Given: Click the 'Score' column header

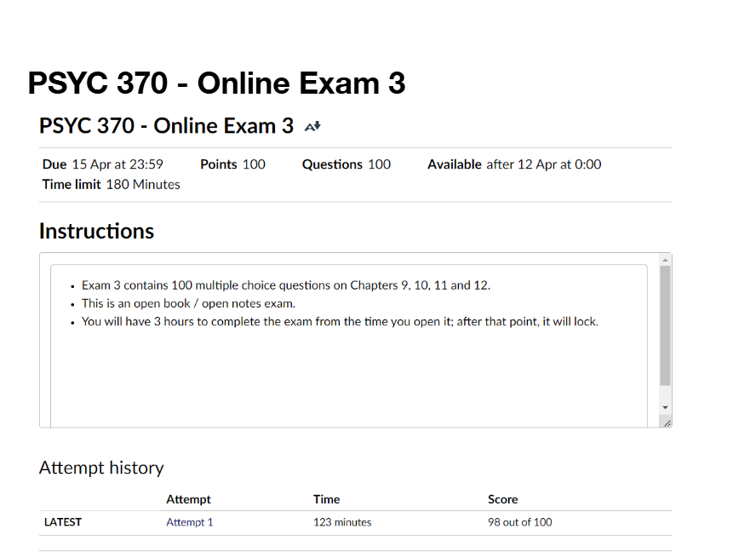Looking at the screenshot, I should coord(503,499).
